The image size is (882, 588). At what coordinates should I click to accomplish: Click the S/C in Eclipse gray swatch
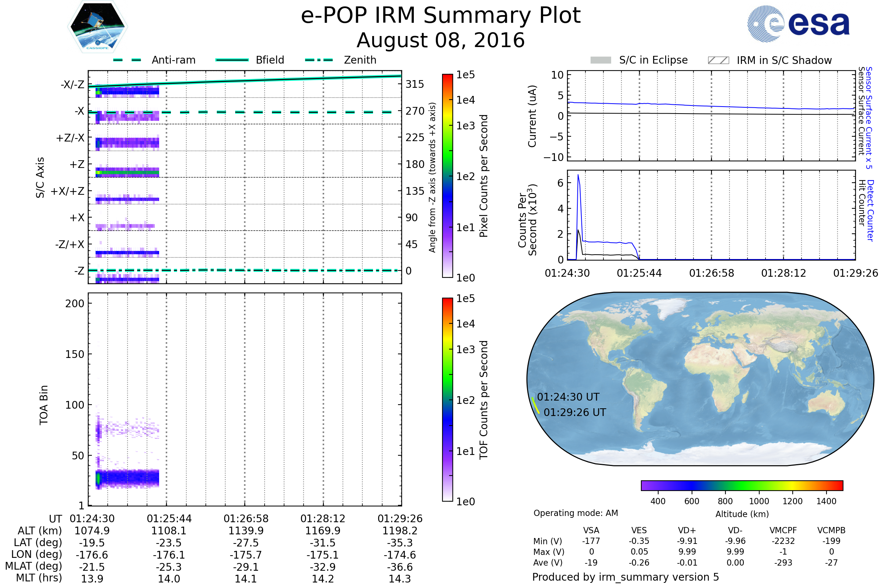pos(600,60)
